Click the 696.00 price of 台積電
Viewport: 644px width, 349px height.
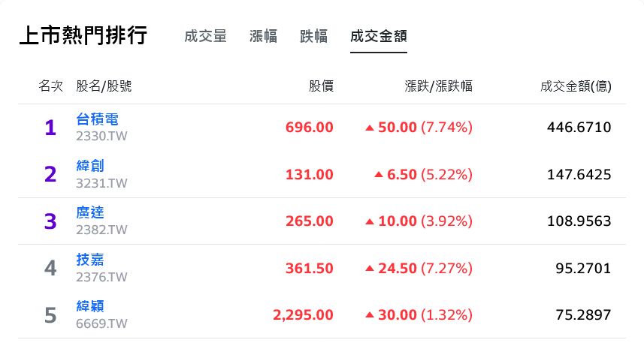[310, 127]
